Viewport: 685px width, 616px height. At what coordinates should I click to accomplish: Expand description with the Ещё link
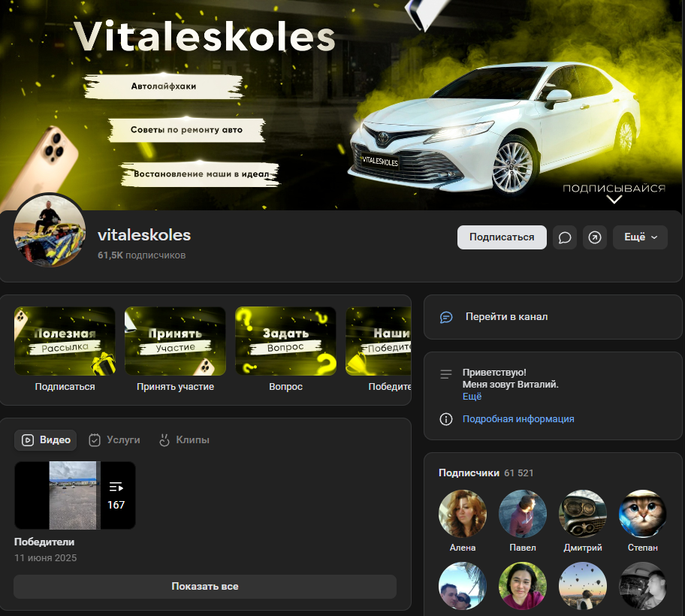[472, 397]
